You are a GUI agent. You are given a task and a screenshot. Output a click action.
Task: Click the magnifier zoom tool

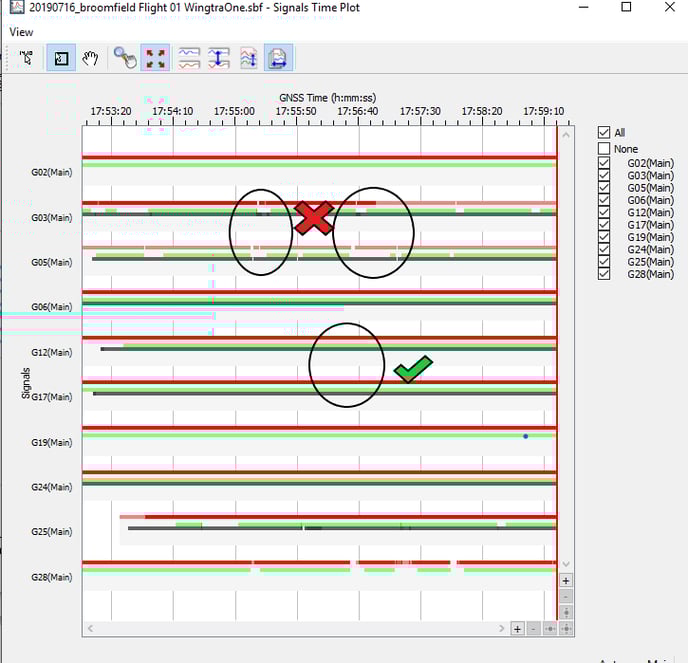[125, 59]
